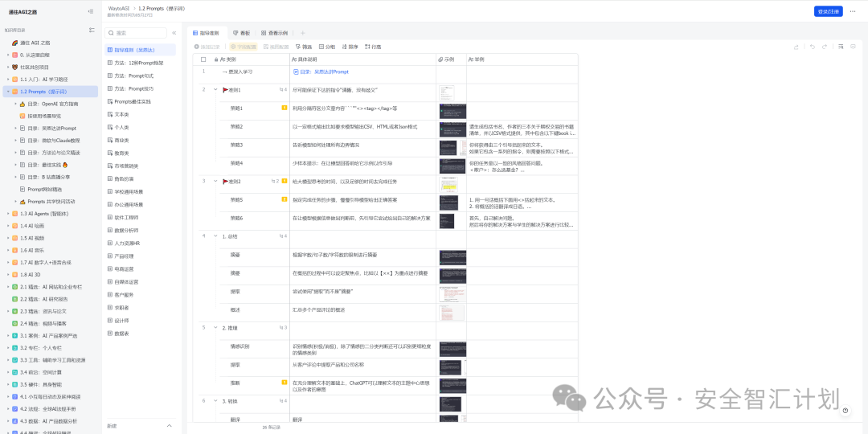The width and height of the screenshot is (868, 434).
Task: Click the WaytoAGI breadcrumb link
Action: (119, 8)
